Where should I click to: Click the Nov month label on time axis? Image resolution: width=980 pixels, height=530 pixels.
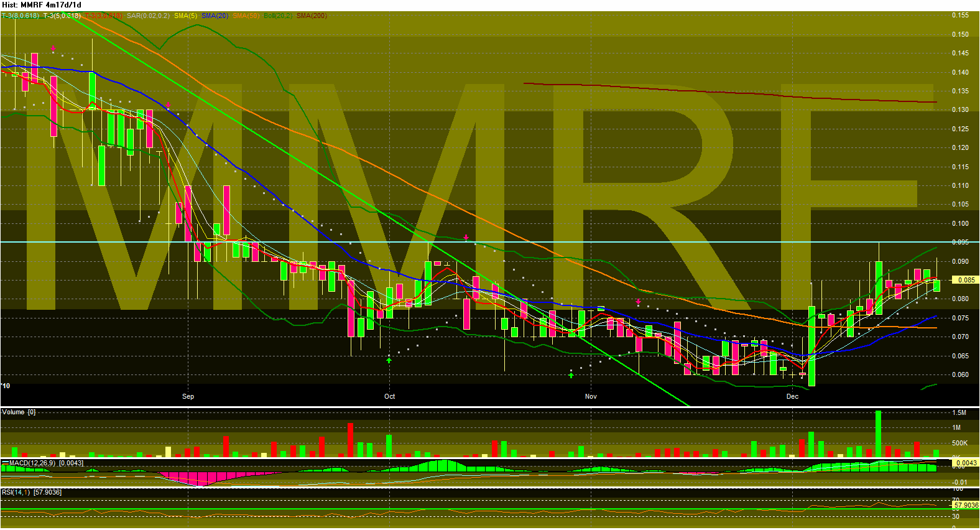pyautogui.click(x=591, y=396)
